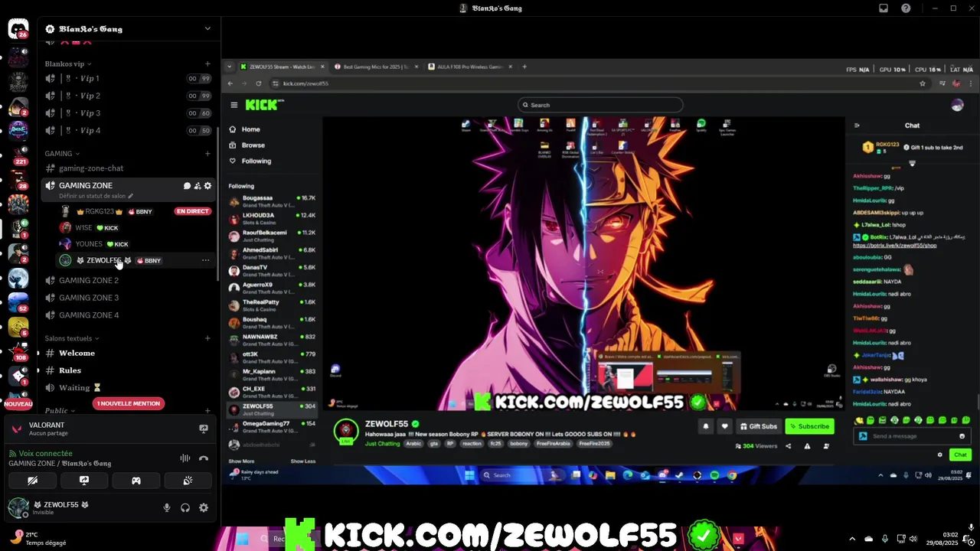Expand Blanko's Gang server menu
980x551 pixels.
pyautogui.click(x=207, y=29)
